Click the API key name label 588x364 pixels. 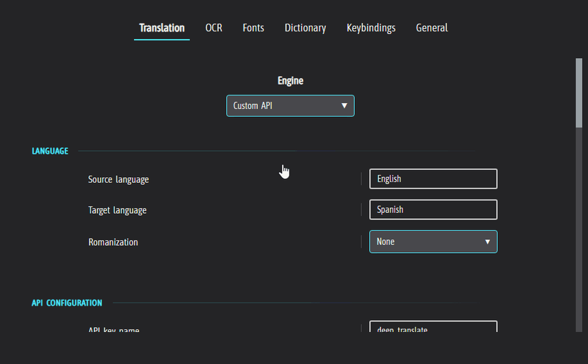(114, 330)
